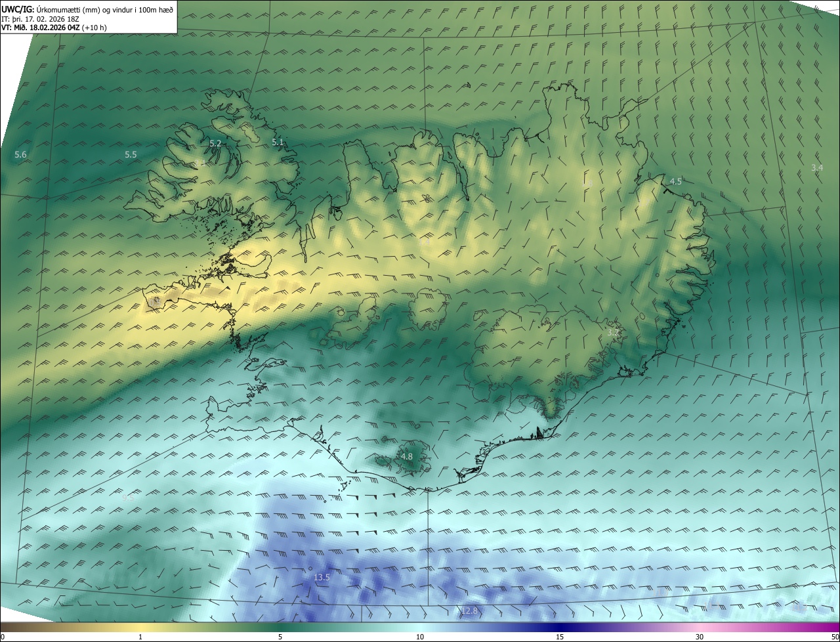Click the 3.4 value label

pyautogui.click(x=816, y=168)
